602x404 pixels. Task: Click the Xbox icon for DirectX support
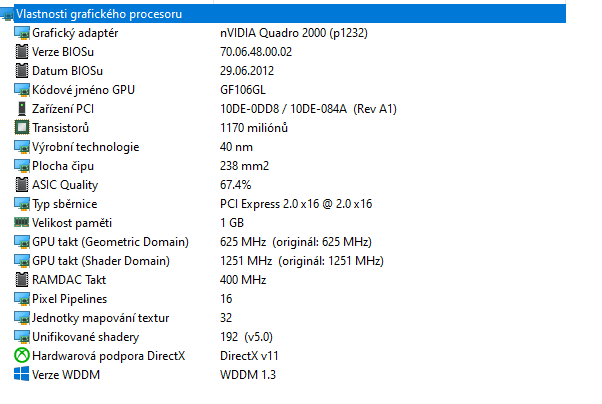tap(21, 356)
